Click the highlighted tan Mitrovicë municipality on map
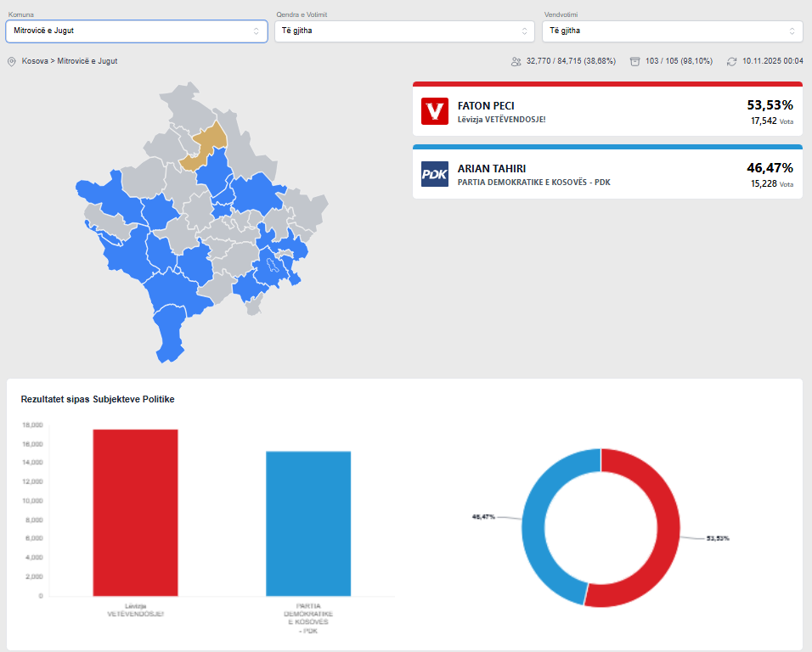 (209, 141)
